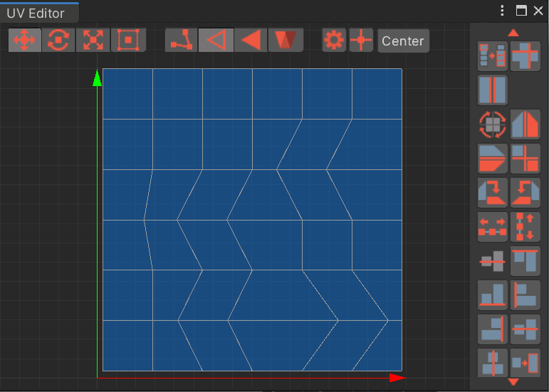
Task: Click the align bottom edge icon
Action: 492,295
